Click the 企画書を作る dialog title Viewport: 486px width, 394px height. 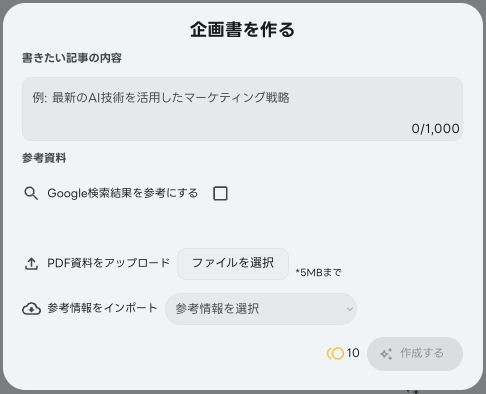click(242, 29)
